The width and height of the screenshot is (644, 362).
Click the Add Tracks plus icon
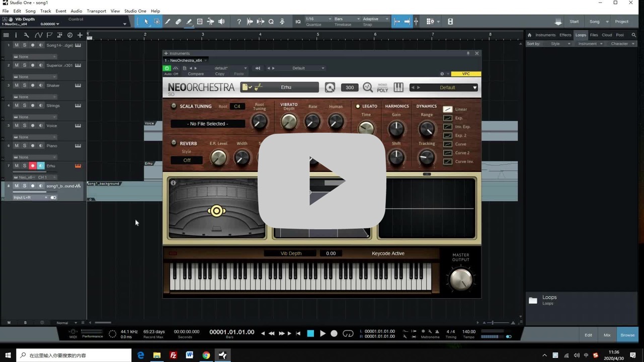79,35
